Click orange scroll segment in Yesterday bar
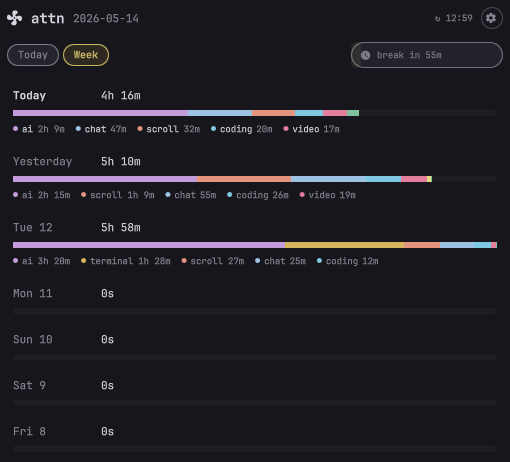The image size is (510, 462). coord(244,179)
